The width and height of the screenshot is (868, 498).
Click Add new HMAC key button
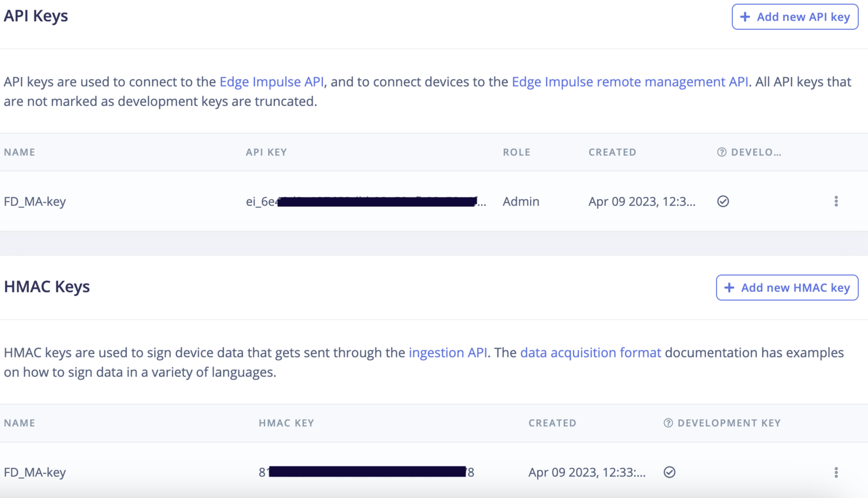pyautogui.click(x=787, y=288)
